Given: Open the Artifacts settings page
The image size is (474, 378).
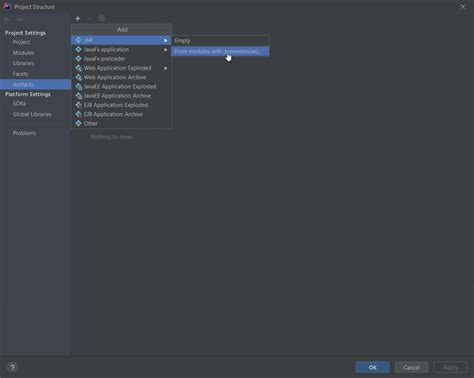Looking at the screenshot, I should pyautogui.click(x=35, y=84).
